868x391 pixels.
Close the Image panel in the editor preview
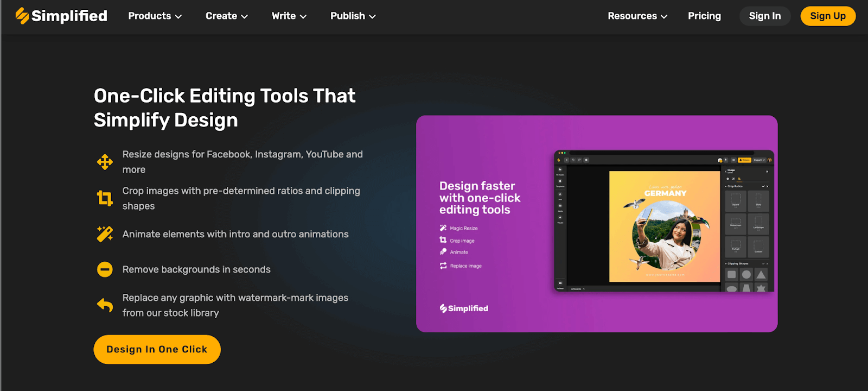(767, 172)
